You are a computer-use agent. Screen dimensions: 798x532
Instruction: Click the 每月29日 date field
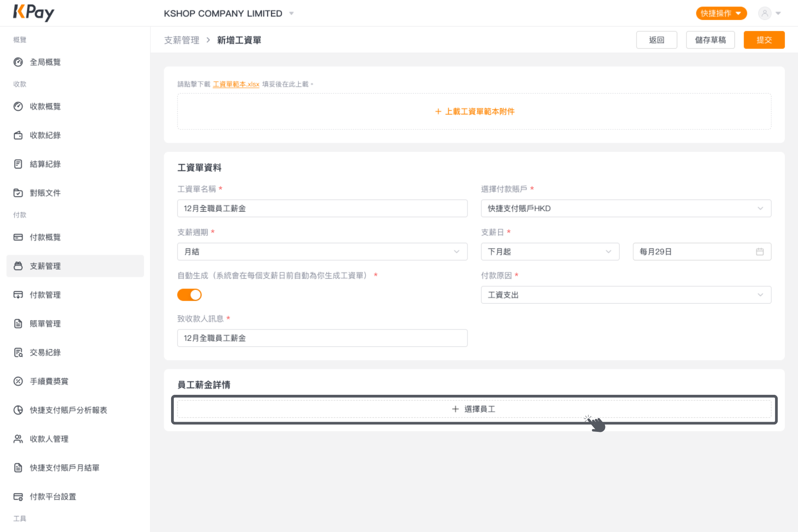[x=702, y=252]
